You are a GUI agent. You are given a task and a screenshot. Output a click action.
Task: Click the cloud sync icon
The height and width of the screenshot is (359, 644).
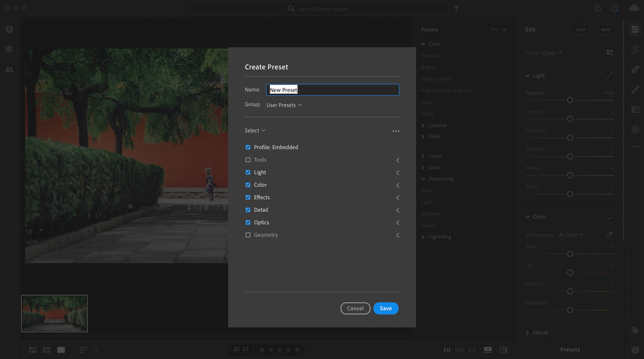633,8
